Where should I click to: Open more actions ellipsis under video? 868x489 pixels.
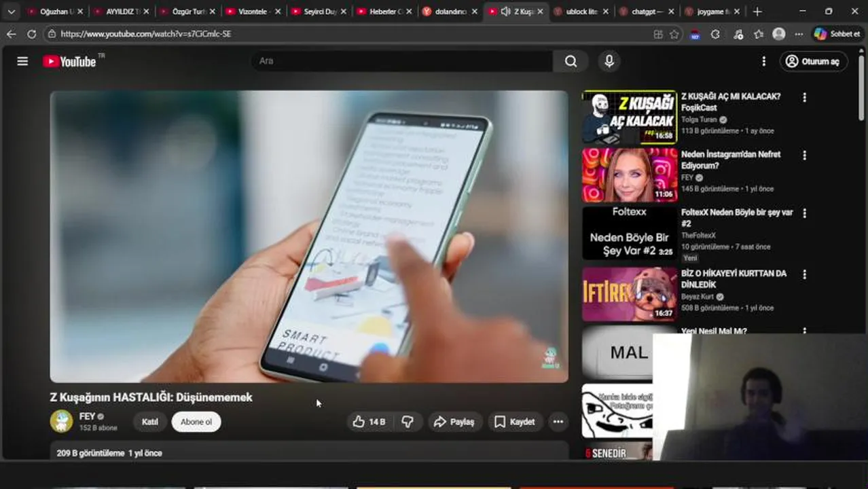pos(558,422)
